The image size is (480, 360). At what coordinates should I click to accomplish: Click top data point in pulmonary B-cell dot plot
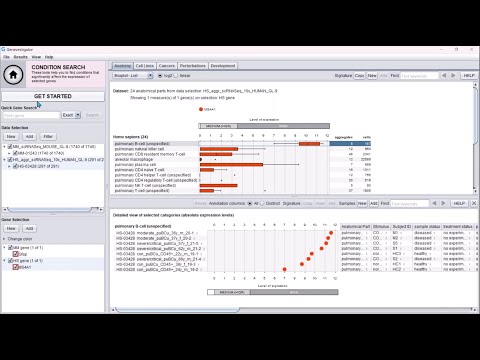(x=331, y=233)
